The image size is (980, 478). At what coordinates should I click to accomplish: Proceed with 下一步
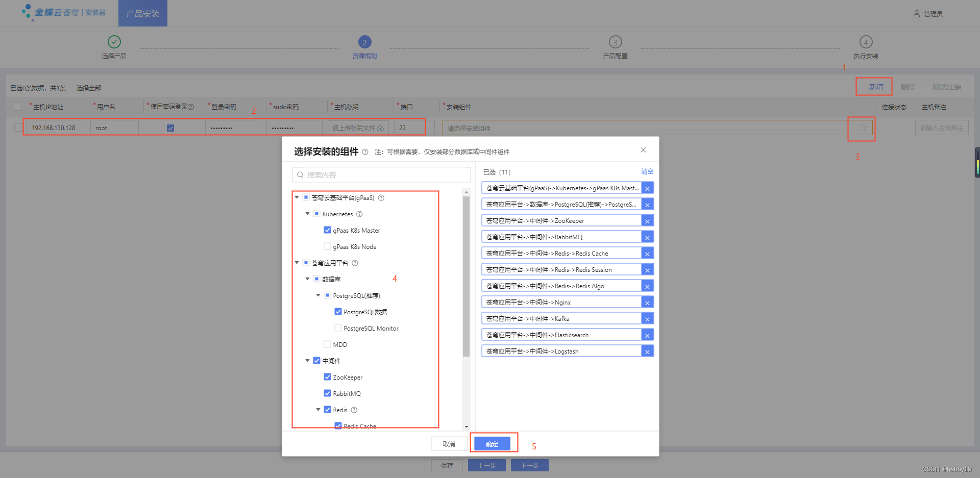530,465
